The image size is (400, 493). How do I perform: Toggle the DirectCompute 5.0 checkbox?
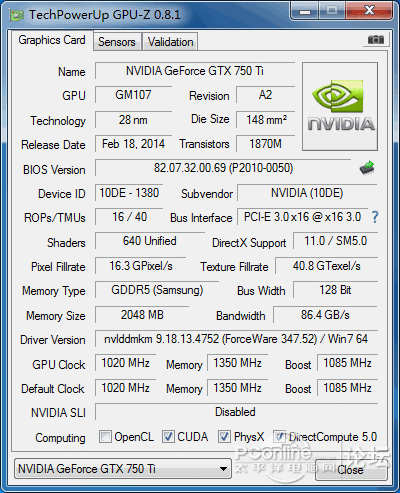[279, 437]
